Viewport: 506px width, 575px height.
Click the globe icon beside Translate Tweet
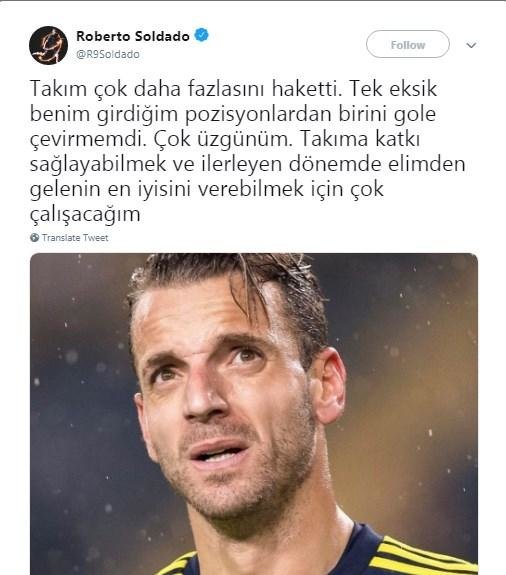(x=34, y=238)
